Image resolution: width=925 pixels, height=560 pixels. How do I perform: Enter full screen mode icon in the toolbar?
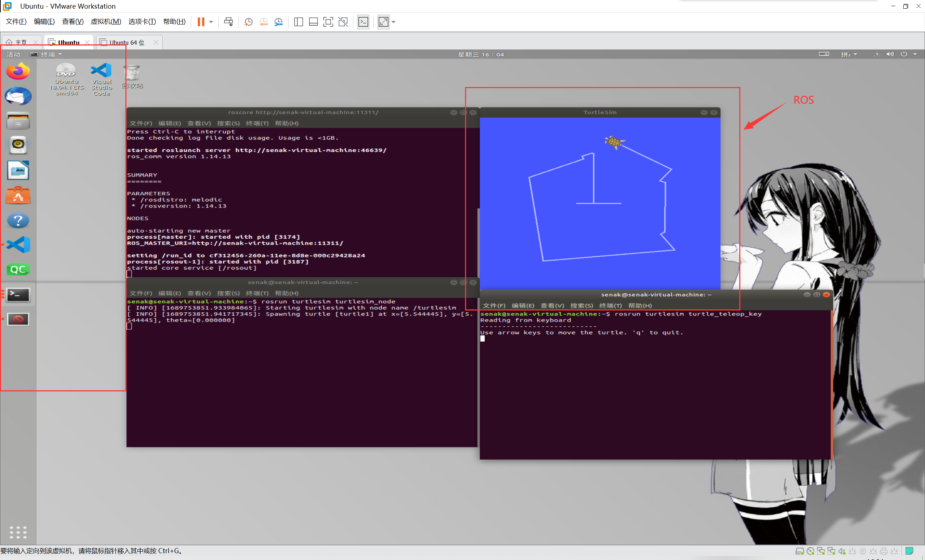(328, 22)
